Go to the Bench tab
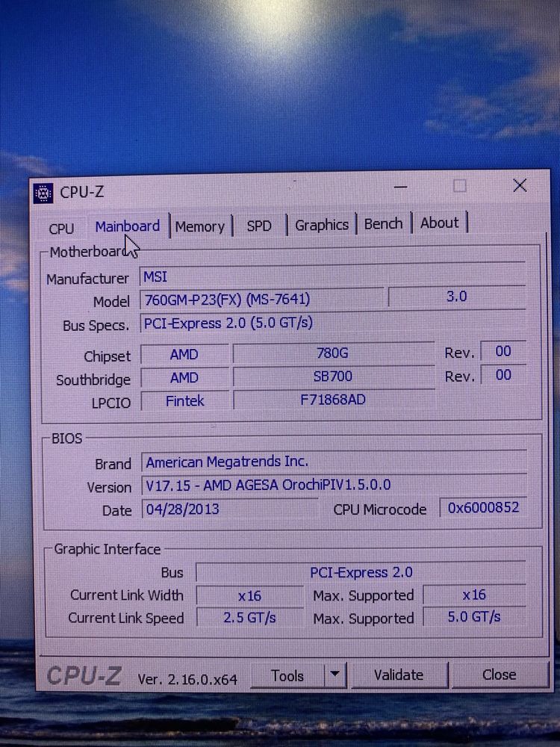This screenshot has width=560, height=747. pyautogui.click(x=383, y=223)
